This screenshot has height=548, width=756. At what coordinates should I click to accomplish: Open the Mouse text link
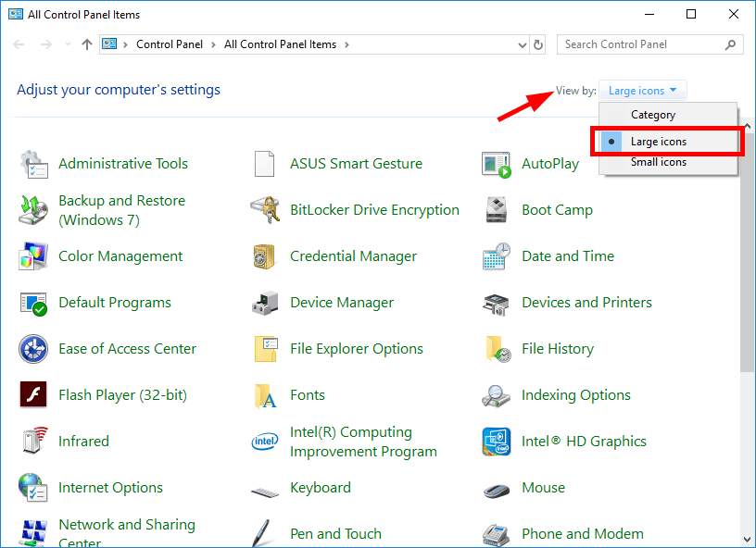click(543, 488)
